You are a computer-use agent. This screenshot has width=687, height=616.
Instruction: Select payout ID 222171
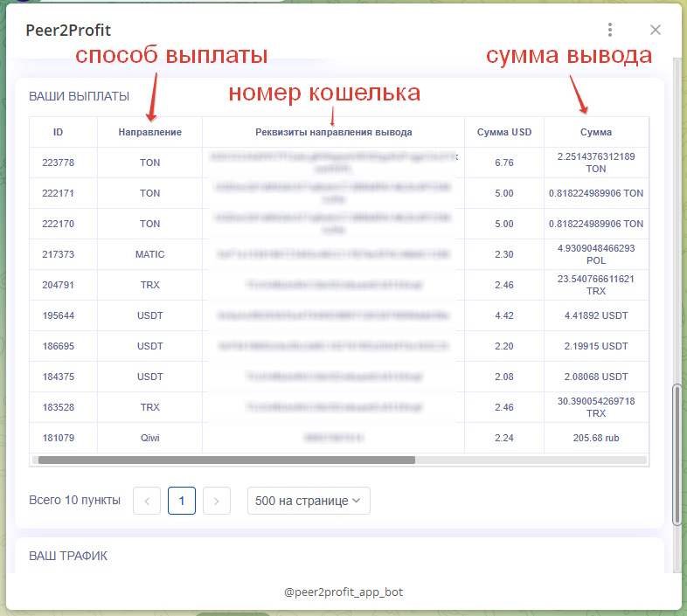click(x=59, y=193)
